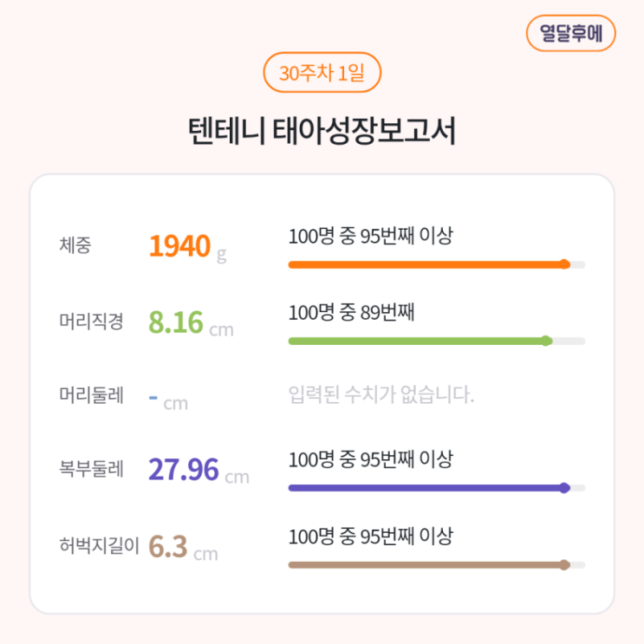This screenshot has width=644, height=644.
Task: Click the 100명 중 89번째 text
Action: (351, 313)
